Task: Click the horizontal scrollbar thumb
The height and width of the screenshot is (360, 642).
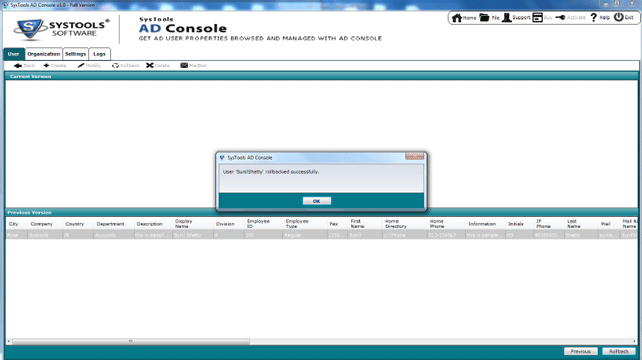Action: pyautogui.click(x=131, y=341)
